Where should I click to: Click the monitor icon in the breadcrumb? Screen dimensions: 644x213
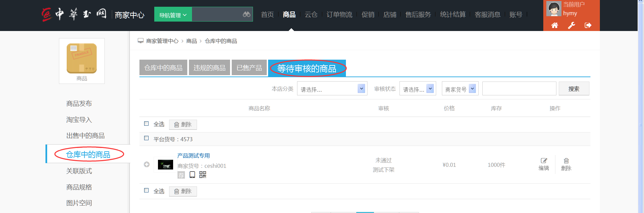coord(141,41)
